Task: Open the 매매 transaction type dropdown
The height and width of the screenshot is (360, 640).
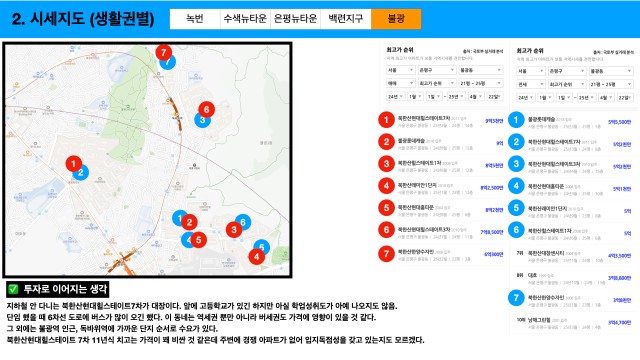Action: [x=400, y=83]
